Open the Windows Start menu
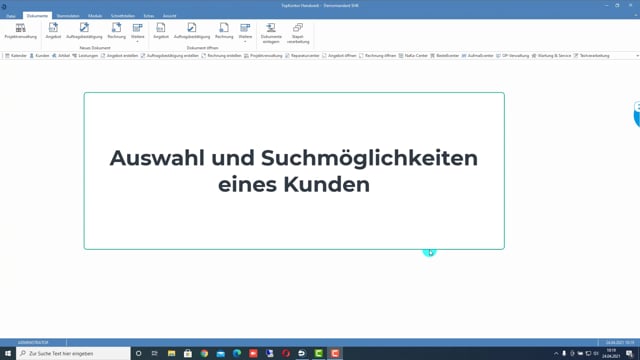Viewport: 640px width, 360px height. click(8, 353)
